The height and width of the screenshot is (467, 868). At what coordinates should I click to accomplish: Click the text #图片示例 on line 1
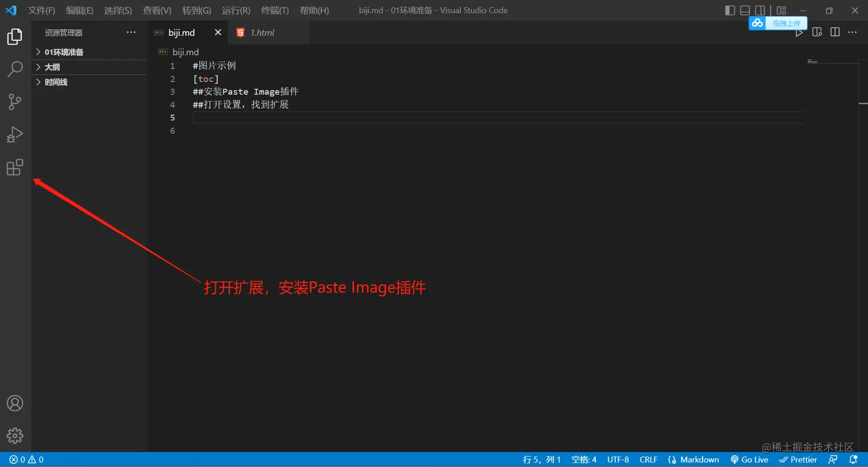(214, 65)
